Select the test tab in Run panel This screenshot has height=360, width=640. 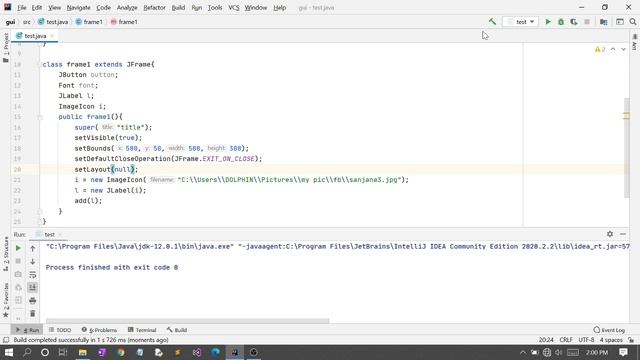49,234
